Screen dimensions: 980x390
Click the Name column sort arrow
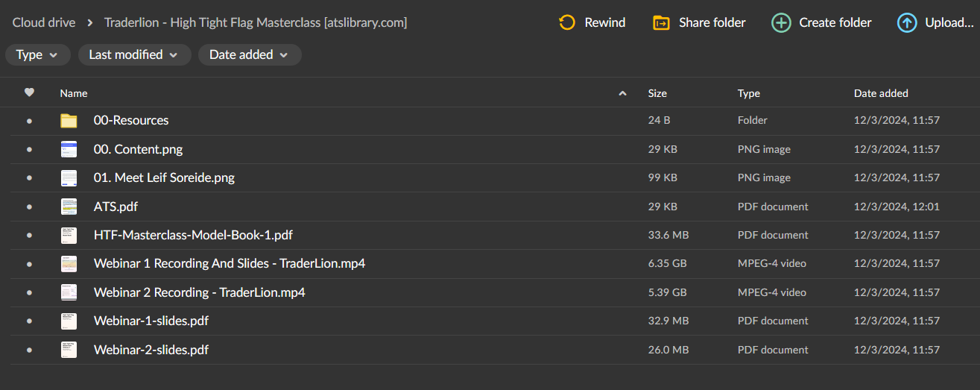point(622,93)
